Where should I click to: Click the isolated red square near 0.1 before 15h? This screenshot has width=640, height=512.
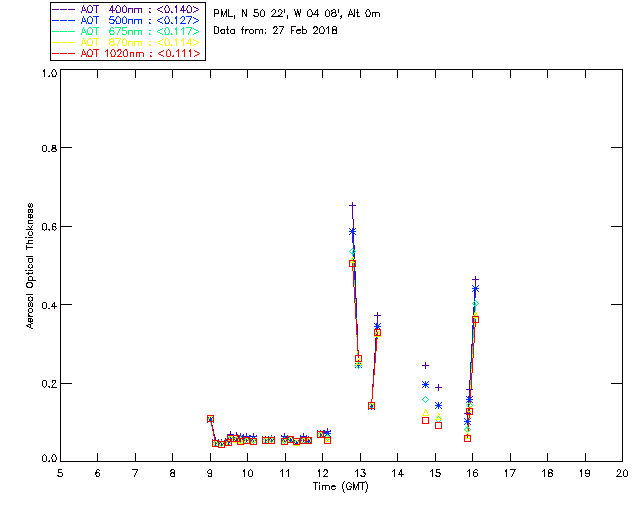(x=425, y=421)
